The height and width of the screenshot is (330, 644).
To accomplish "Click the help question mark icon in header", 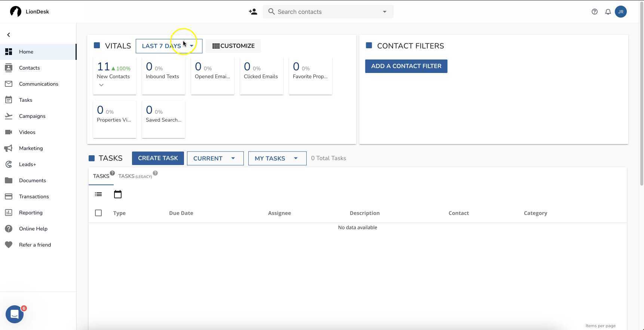I will pyautogui.click(x=595, y=12).
